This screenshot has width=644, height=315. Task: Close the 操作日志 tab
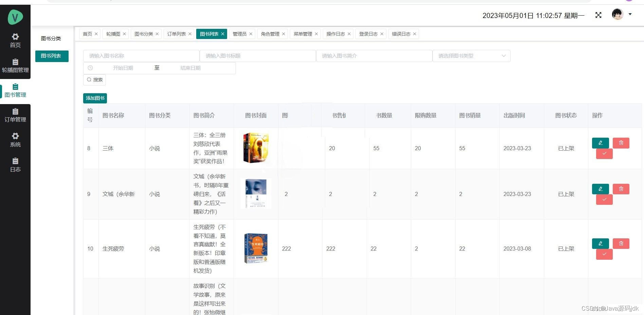click(349, 34)
